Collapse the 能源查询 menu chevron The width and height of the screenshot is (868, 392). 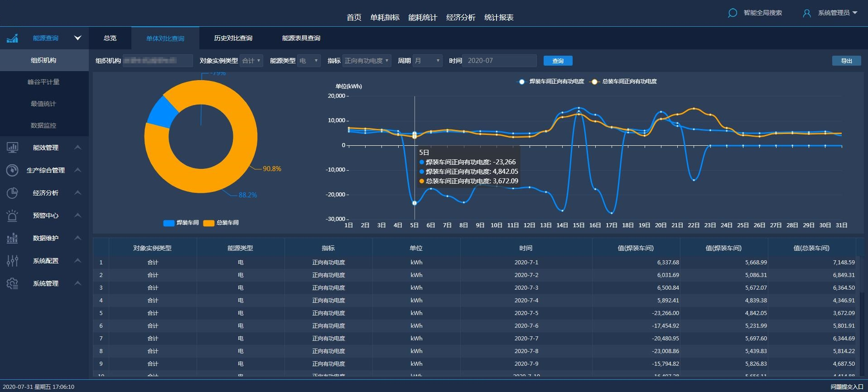click(77, 38)
